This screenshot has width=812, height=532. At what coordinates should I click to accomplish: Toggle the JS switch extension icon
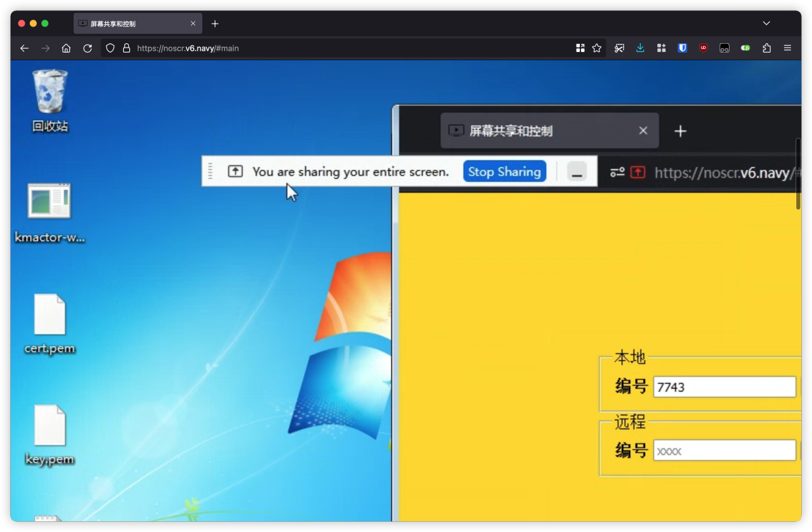point(745,48)
